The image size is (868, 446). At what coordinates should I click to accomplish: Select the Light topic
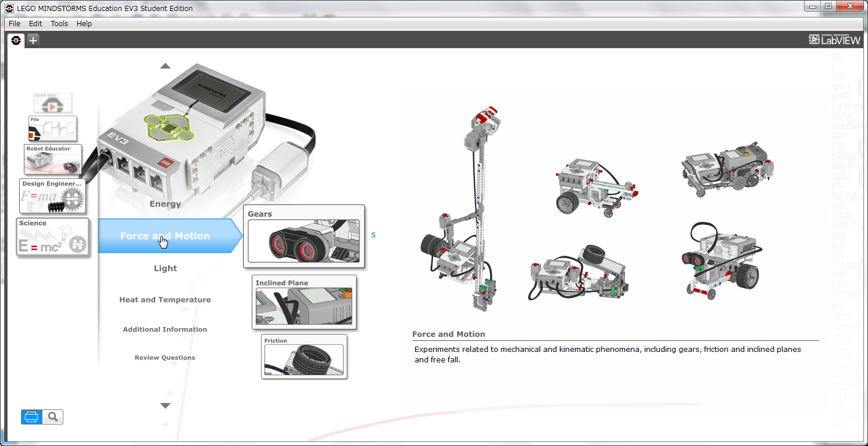(x=165, y=268)
